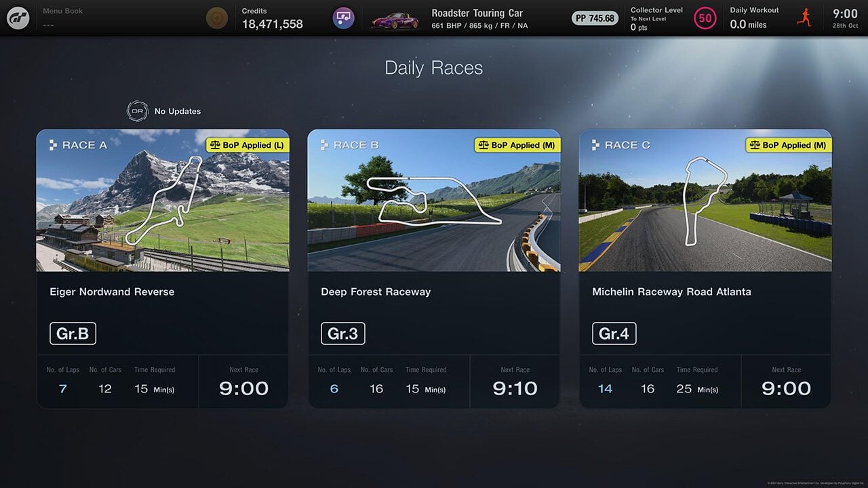Image resolution: width=868 pixels, height=488 pixels.
Task: Click the Gr.B class badge
Action: (73, 333)
